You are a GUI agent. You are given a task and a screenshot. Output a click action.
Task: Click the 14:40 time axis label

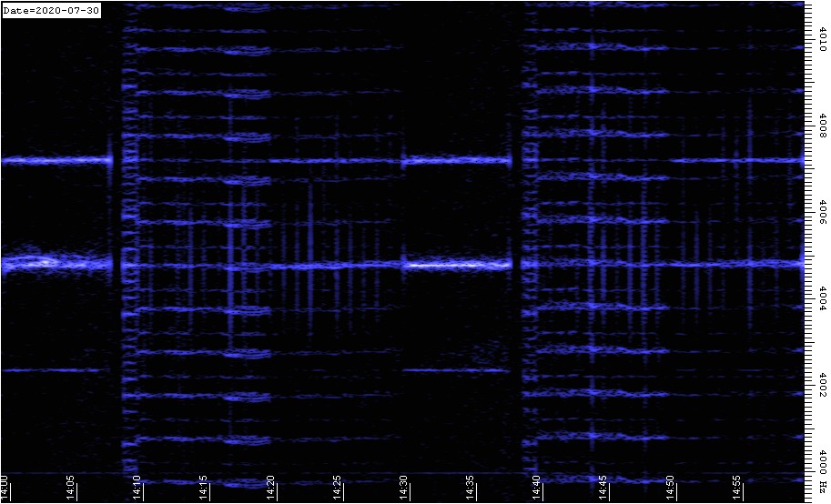pos(537,487)
